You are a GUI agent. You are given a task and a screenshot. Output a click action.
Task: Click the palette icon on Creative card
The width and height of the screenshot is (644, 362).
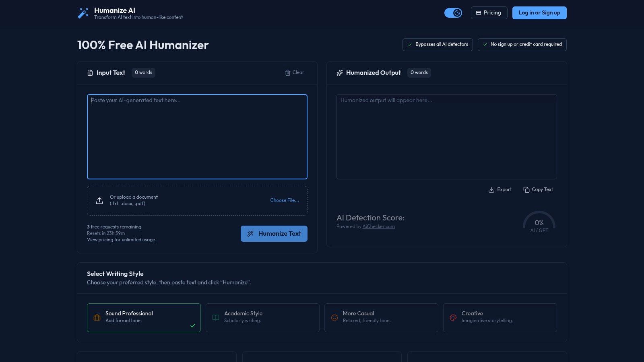(453, 317)
